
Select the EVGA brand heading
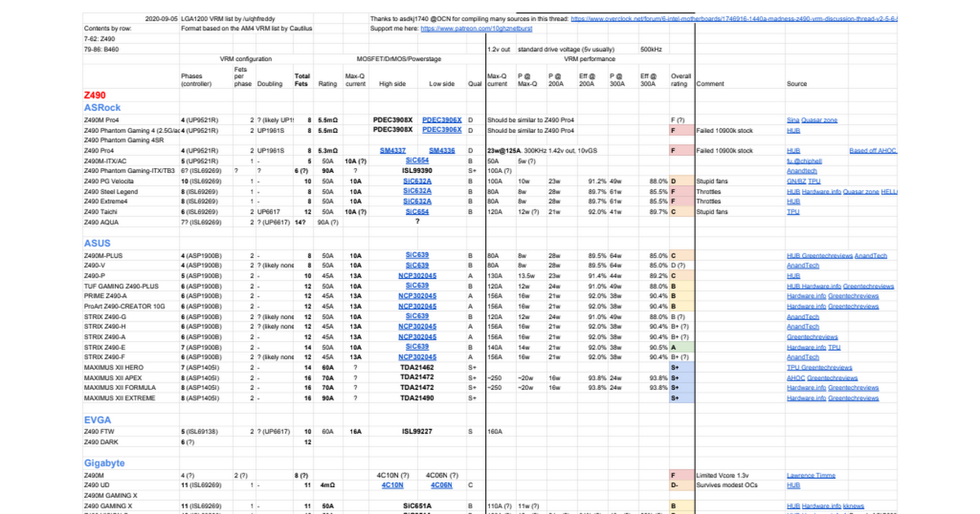coord(98,419)
